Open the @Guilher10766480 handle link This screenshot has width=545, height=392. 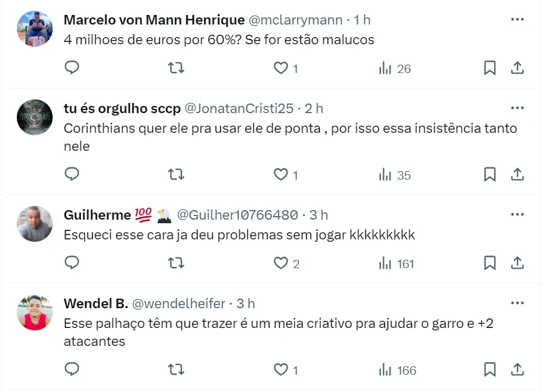click(237, 215)
